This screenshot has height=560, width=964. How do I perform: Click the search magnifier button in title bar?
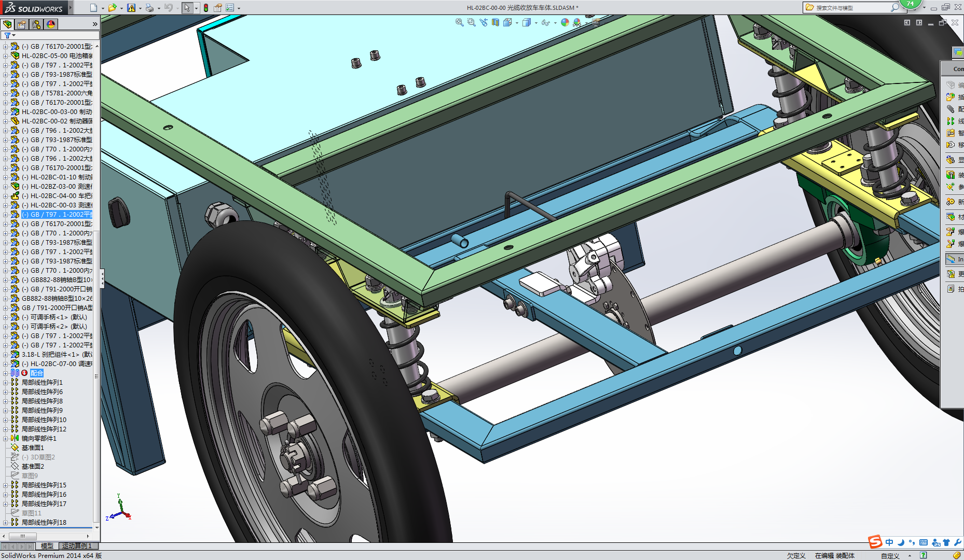tap(895, 7)
